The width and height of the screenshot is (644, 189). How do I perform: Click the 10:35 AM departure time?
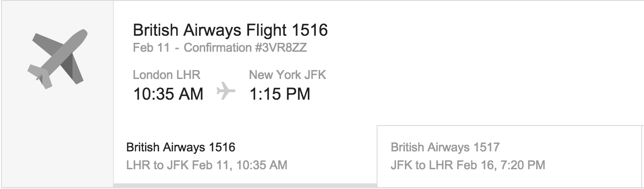pyautogui.click(x=168, y=94)
